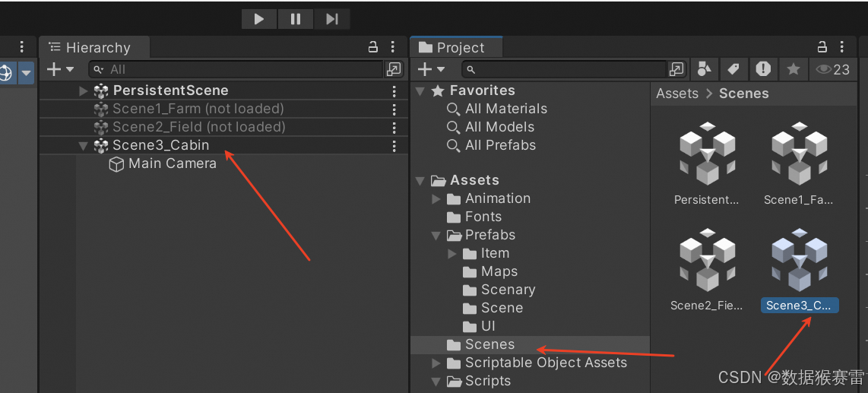Toggle hidden packages eye icon showing 23
868x393 pixels.
[832, 69]
